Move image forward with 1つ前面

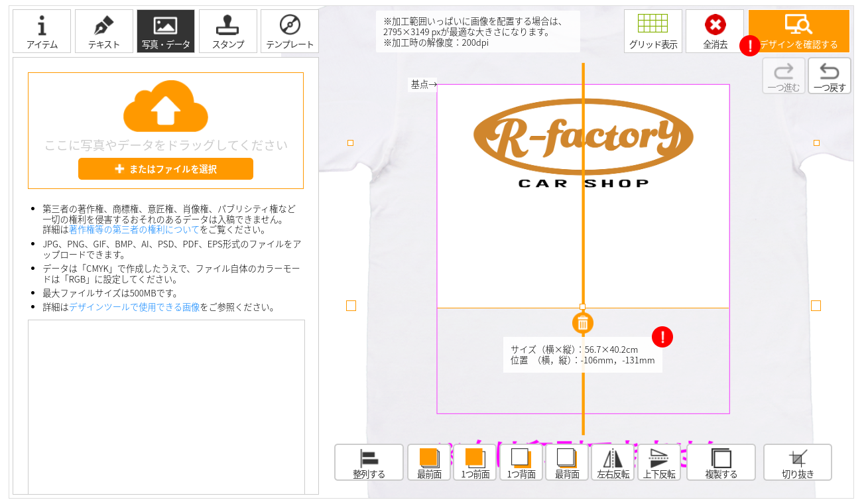click(475, 462)
